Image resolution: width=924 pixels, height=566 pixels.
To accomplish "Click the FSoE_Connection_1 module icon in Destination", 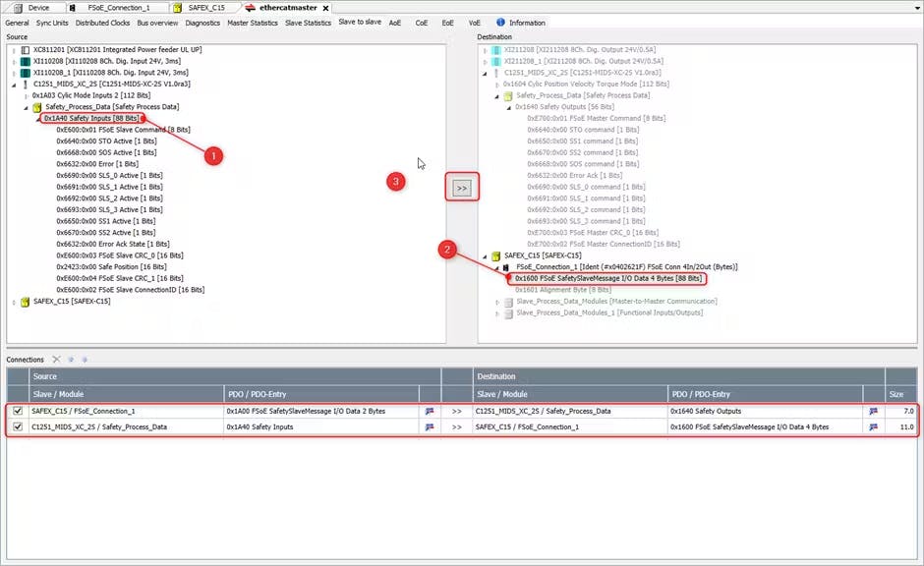I will tap(507, 266).
